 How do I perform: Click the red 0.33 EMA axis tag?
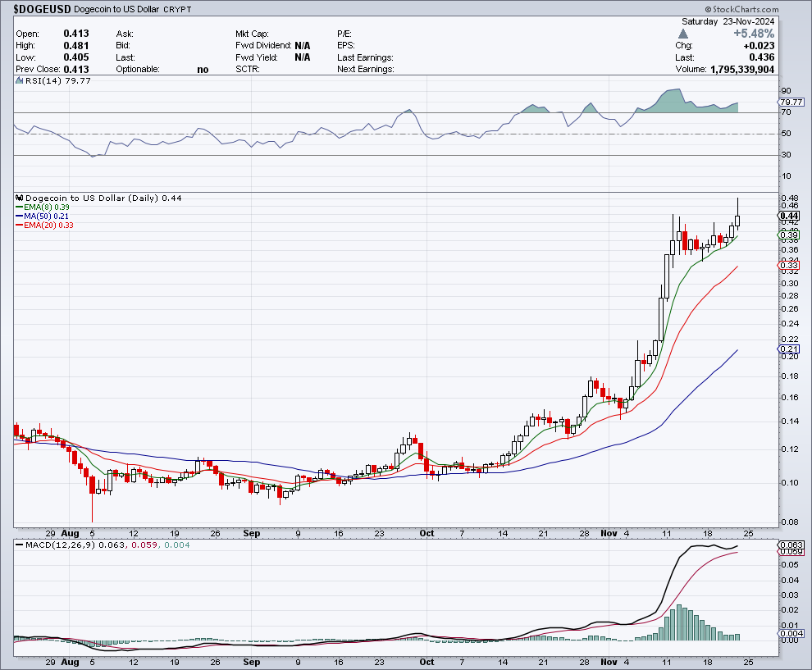coord(787,265)
